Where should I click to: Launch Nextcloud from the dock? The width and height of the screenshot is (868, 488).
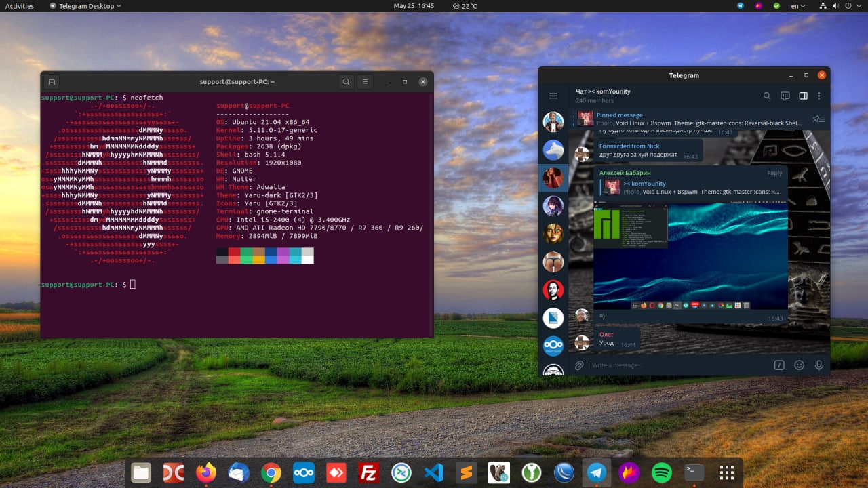click(304, 472)
